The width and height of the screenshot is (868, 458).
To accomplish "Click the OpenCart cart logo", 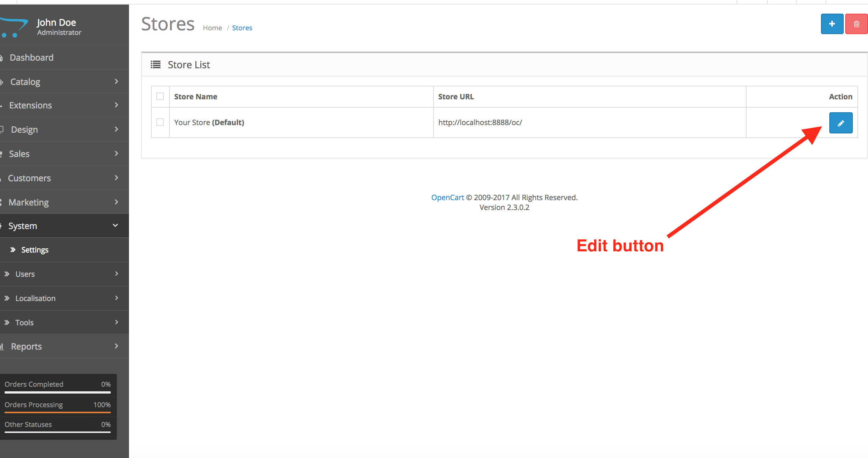I will (14, 27).
